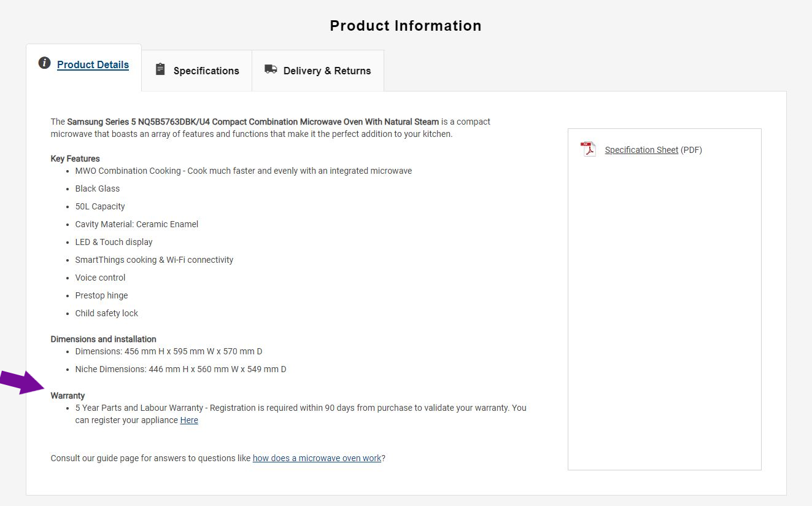Follow the 'Here' warranty registration link
Screen dimensions: 812x506
(189, 420)
